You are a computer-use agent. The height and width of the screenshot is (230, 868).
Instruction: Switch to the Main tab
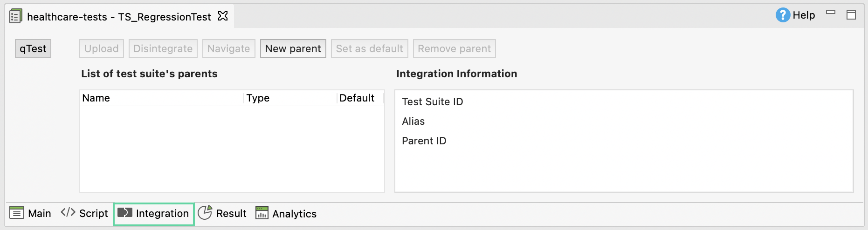39,214
